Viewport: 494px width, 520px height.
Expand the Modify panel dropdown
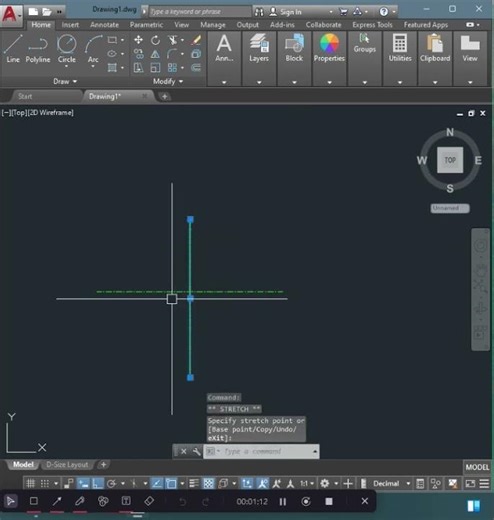168,81
